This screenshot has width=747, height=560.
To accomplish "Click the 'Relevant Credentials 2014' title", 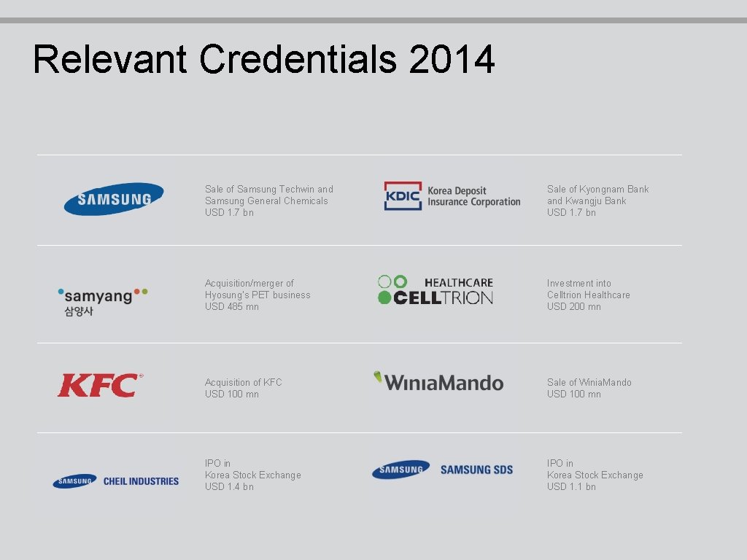I will (264, 59).
